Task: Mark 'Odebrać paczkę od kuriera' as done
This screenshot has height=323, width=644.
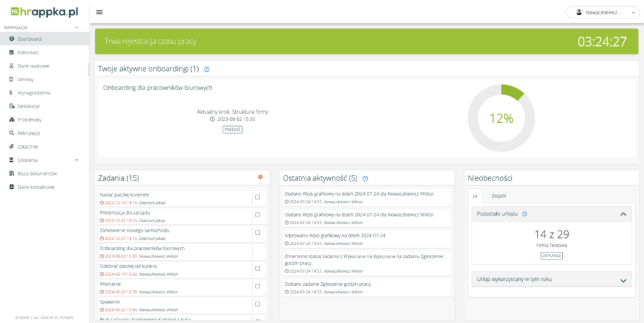Action: pos(257,268)
